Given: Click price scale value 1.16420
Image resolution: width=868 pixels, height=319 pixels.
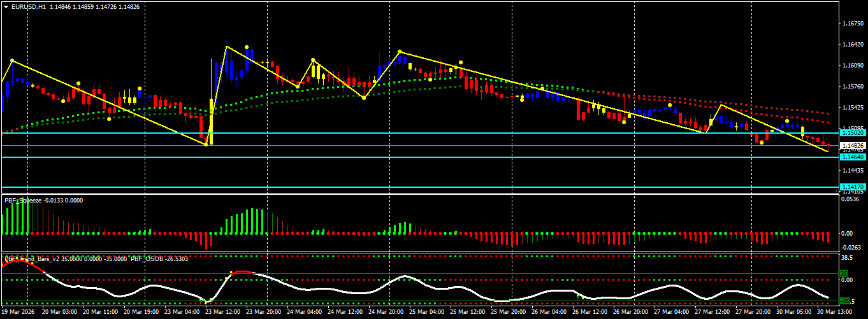Looking at the screenshot, I should point(853,45).
